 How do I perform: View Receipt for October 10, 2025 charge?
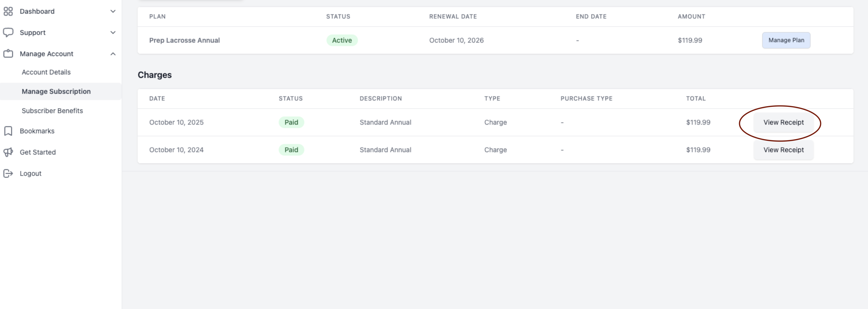coord(783,122)
